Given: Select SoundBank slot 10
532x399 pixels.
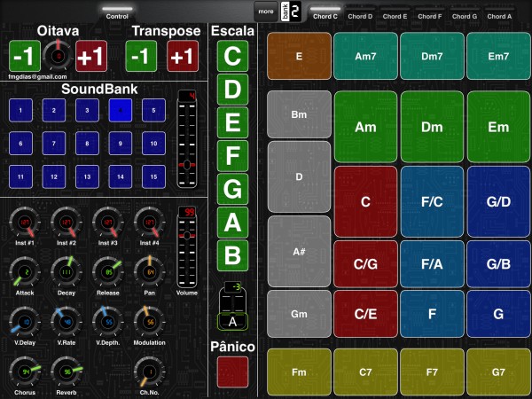Looking at the screenshot, I should click(x=153, y=144).
